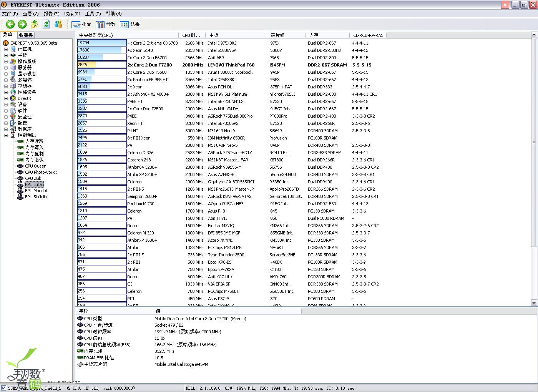
Task: Sort by 主板 motherboard column header
Action: click(x=236, y=35)
